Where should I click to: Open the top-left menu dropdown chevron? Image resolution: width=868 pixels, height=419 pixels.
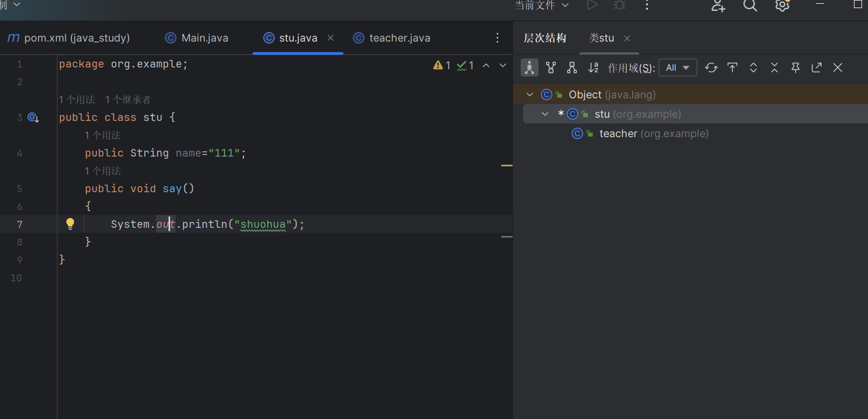[17, 4]
